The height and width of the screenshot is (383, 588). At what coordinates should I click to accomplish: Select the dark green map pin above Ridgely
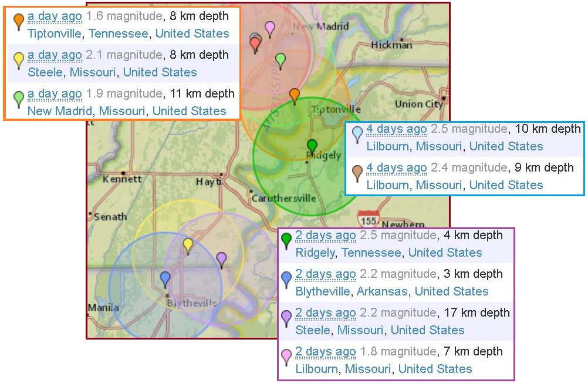tap(312, 145)
